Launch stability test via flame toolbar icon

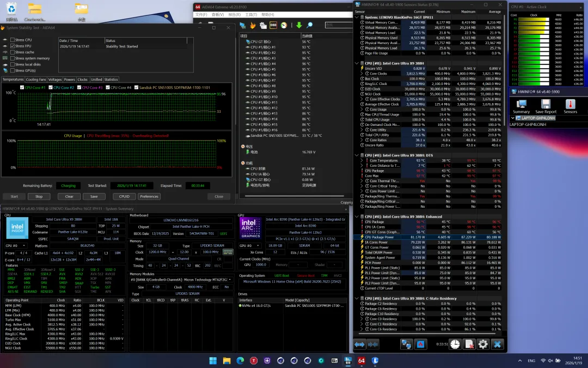coord(253,25)
